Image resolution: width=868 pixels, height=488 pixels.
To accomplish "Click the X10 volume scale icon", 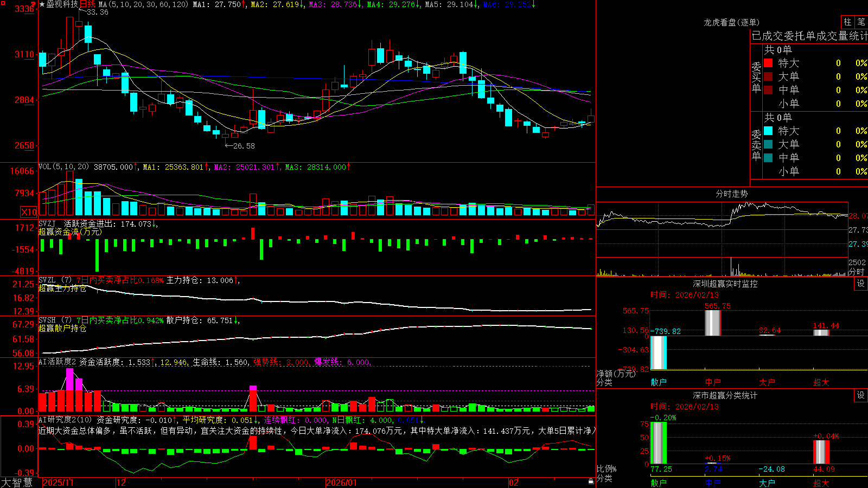I will (29, 212).
